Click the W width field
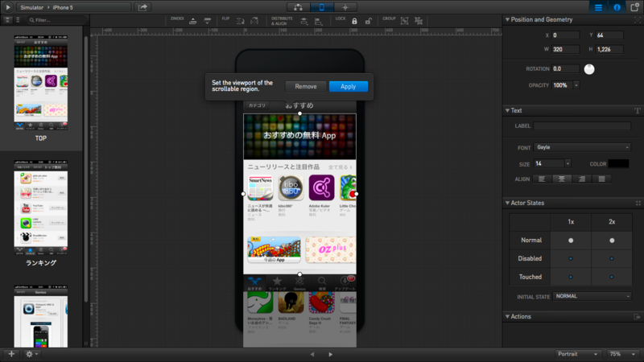Image resolution: width=644 pixels, height=362 pixels. point(565,49)
